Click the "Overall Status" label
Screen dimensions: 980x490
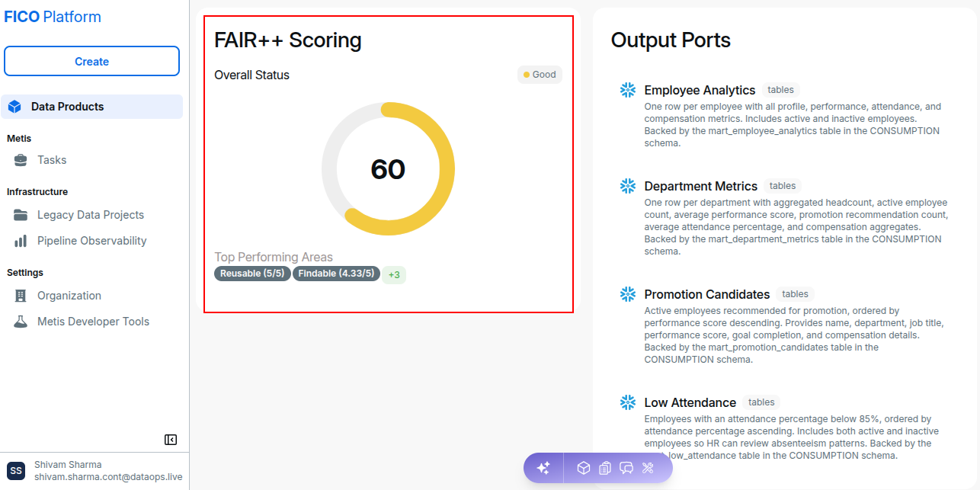pos(251,75)
